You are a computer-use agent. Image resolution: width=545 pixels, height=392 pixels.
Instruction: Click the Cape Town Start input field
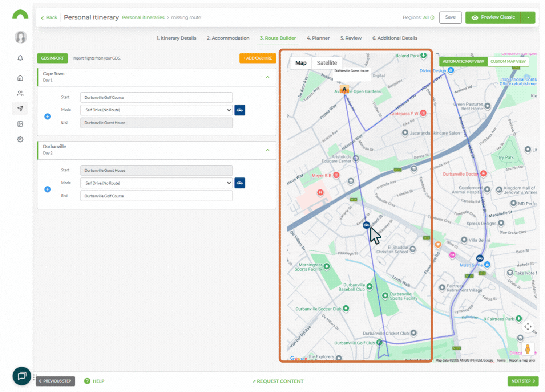[x=157, y=97]
